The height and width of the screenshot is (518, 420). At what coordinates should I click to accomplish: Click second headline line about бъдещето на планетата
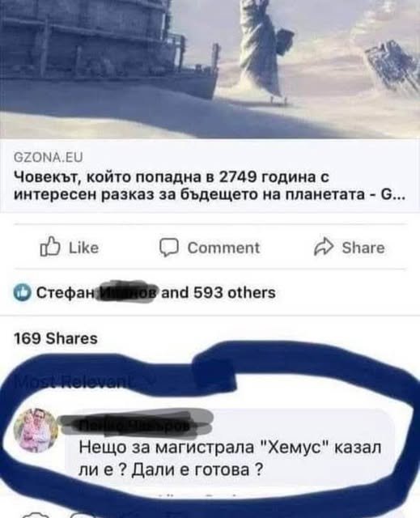coord(209,195)
